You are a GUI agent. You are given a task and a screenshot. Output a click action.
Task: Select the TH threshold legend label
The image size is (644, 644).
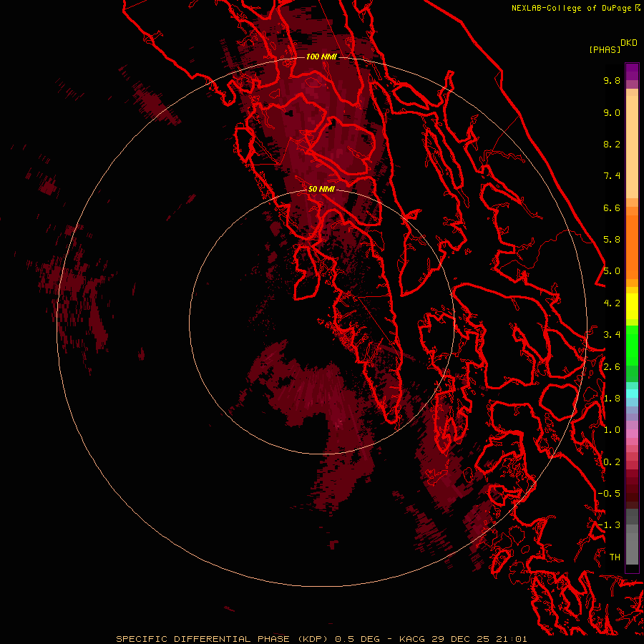pos(615,557)
